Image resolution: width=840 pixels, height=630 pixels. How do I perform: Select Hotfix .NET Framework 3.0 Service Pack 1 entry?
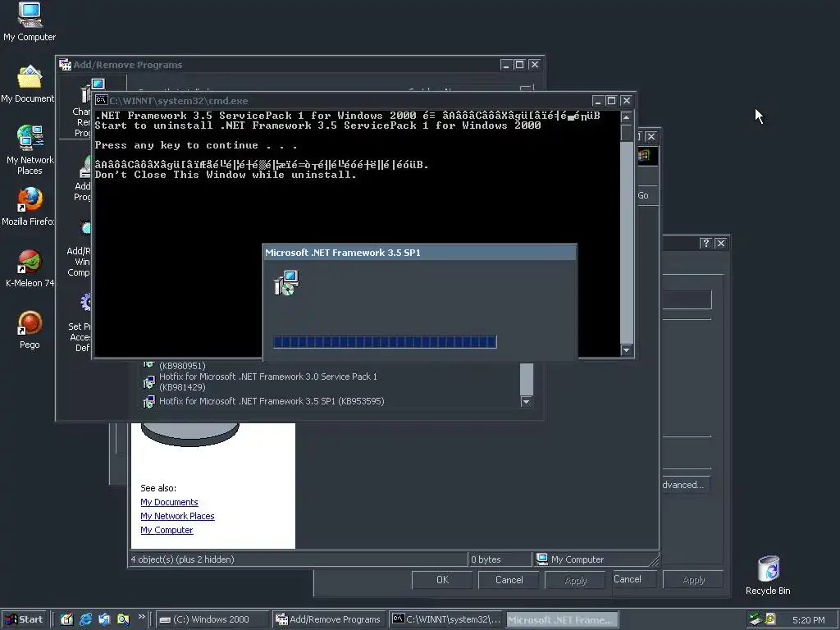[x=268, y=382]
